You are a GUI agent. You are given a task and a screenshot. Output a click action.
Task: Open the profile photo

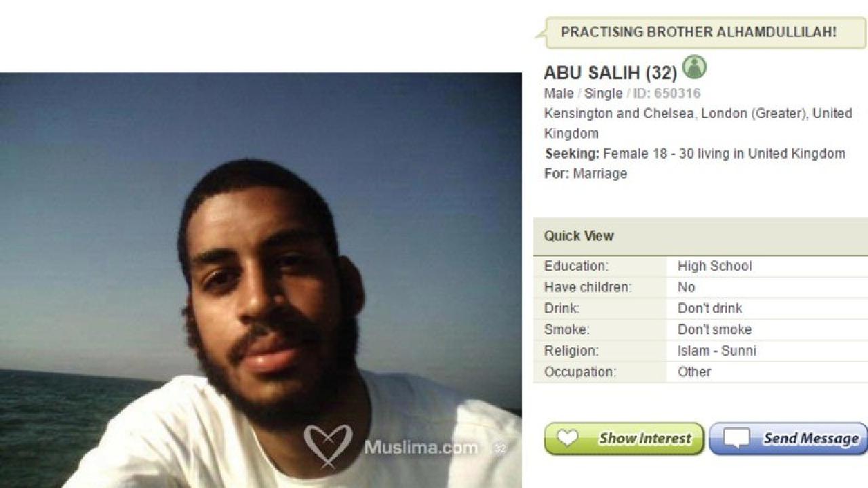point(261,280)
